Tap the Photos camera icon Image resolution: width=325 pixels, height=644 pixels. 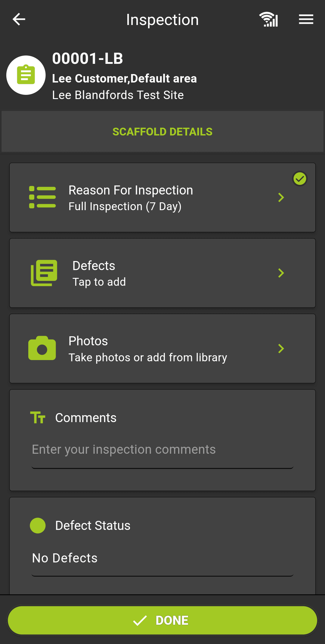coord(42,348)
